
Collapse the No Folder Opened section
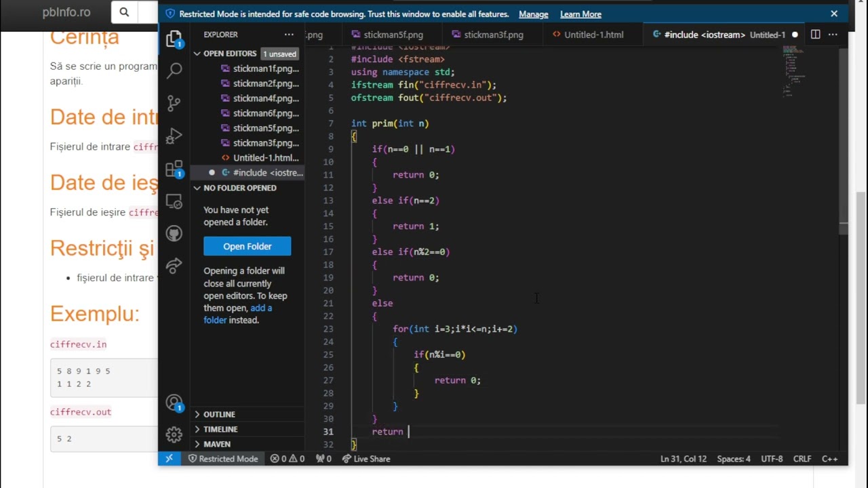[x=197, y=188]
